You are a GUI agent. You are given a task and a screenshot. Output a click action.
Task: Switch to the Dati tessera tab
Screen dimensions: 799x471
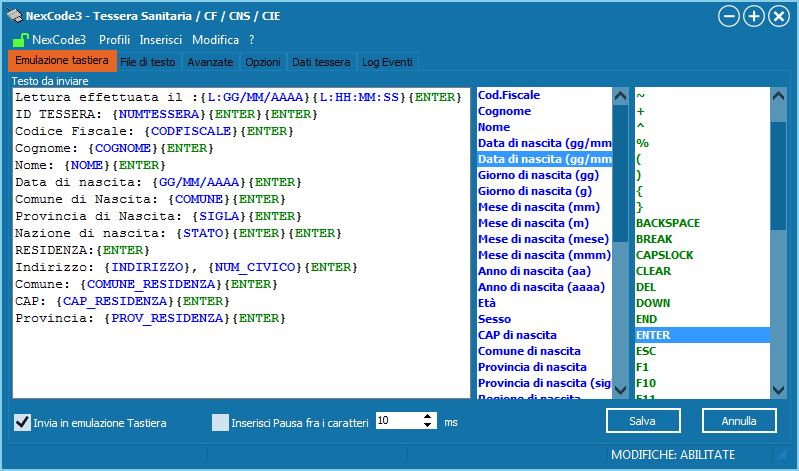[x=321, y=62]
